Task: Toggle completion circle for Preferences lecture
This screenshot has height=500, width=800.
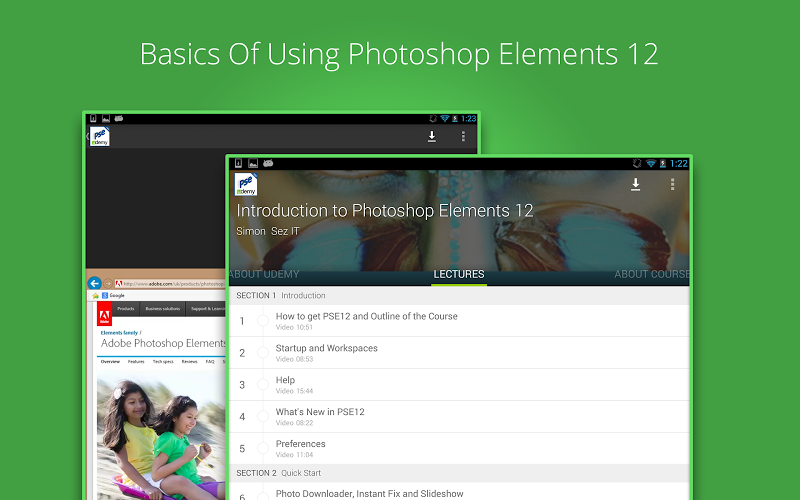Action: tap(263, 448)
